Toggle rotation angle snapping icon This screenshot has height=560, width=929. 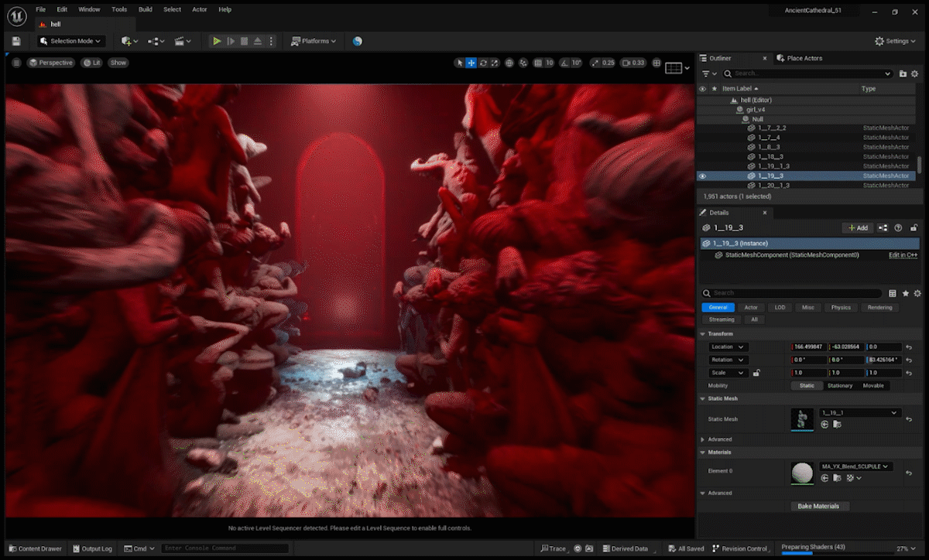click(x=564, y=63)
